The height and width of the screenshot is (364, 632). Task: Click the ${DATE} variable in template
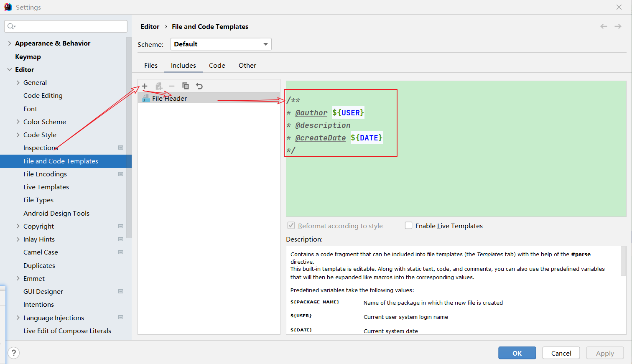[367, 137]
